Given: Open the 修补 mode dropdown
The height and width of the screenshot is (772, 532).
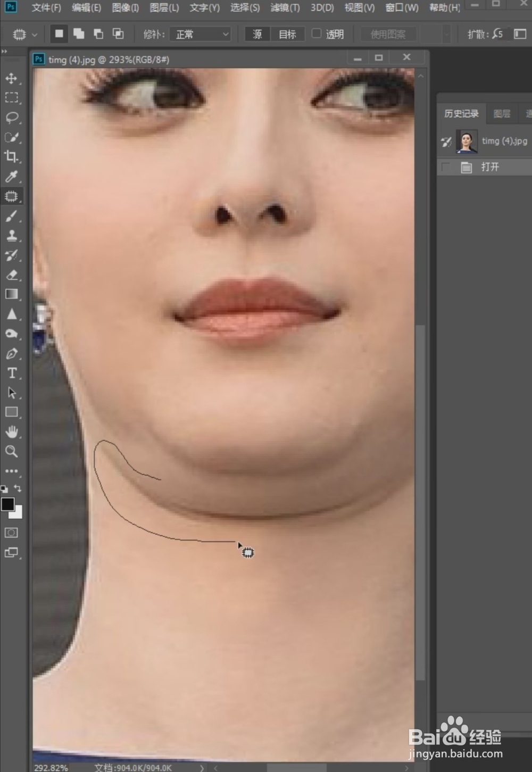Looking at the screenshot, I should [201, 34].
